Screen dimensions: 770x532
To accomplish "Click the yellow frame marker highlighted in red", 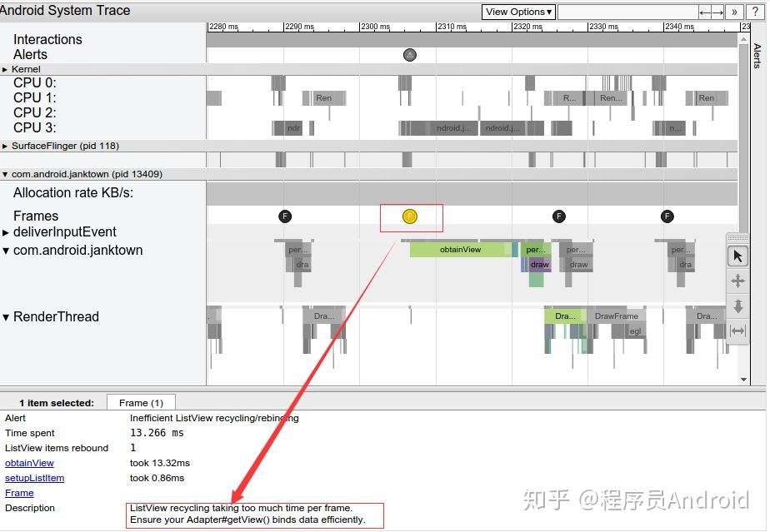I will [409, 216].
